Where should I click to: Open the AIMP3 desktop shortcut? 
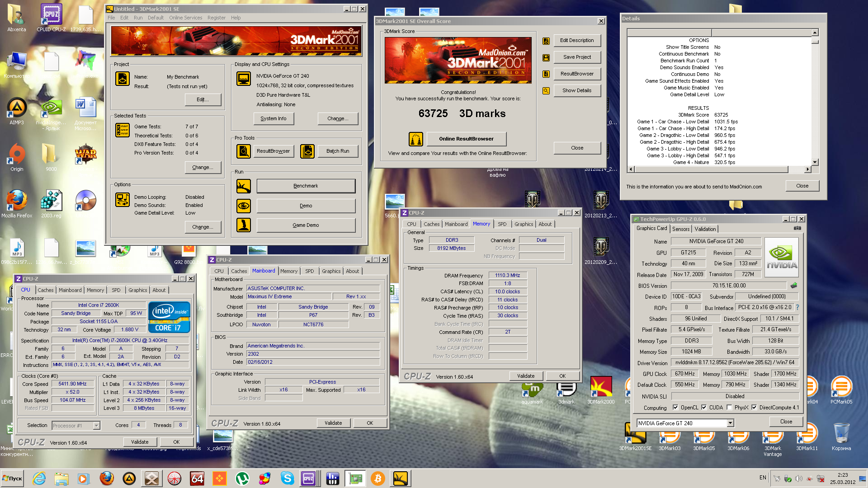(x=17, y=111)
